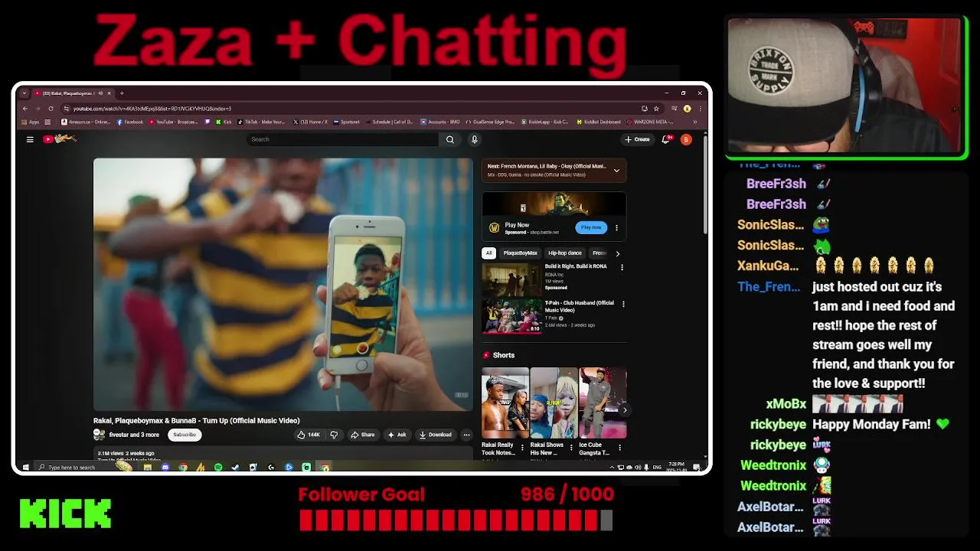980x551 pixels.
Task: Open options menu on battle.net Play Now ad
Action: [x=616, y=227]
